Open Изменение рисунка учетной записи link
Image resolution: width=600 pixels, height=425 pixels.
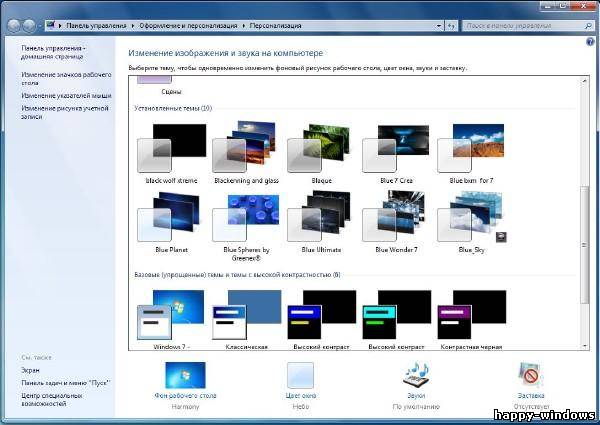65,112
